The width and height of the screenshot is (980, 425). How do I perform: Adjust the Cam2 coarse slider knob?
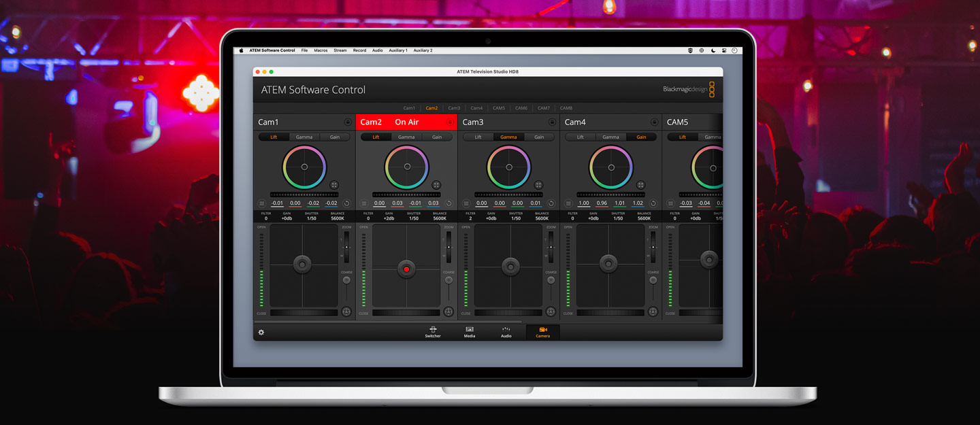448,280
